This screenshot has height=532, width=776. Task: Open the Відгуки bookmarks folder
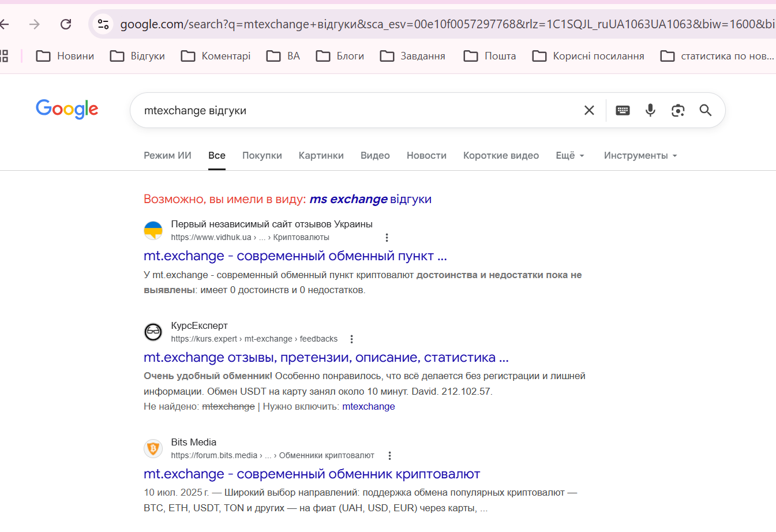pyautogui.click(x=137, y=56)
